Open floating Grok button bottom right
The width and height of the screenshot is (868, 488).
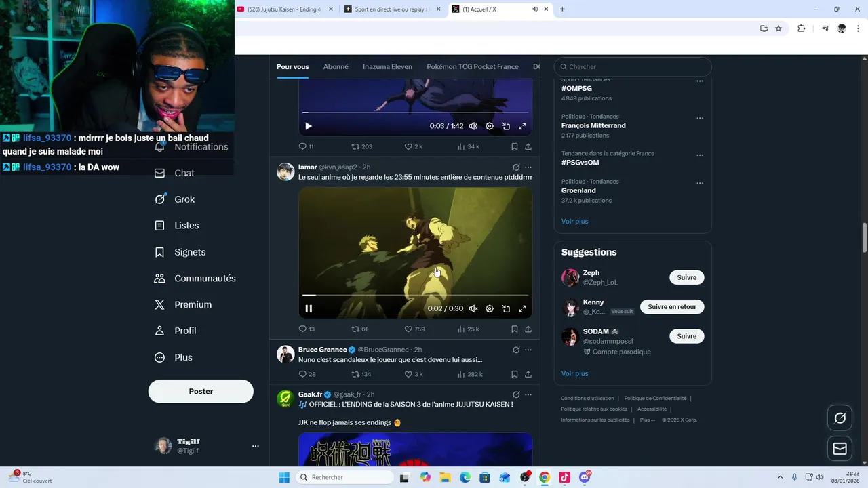840,418
